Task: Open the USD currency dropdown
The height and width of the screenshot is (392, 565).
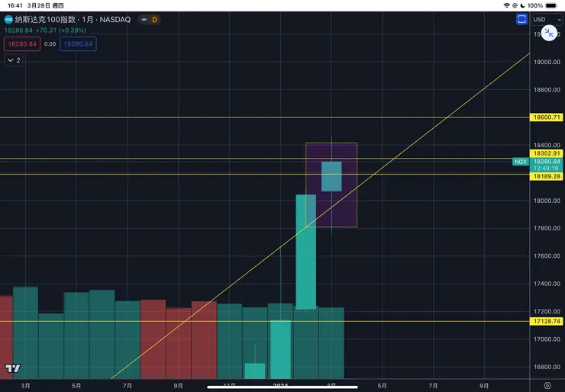Action: tap(547, 19)
